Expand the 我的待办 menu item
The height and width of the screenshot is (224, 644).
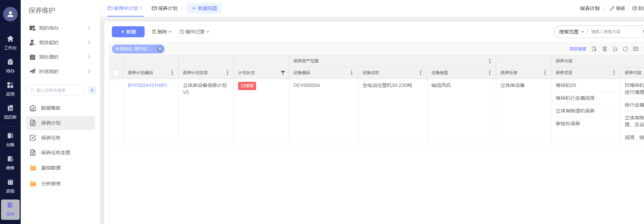(x=60, y=28)
